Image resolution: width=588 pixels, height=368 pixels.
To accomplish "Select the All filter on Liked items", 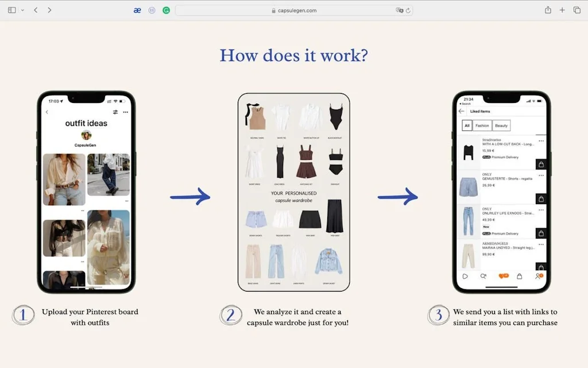I will 467,125.
